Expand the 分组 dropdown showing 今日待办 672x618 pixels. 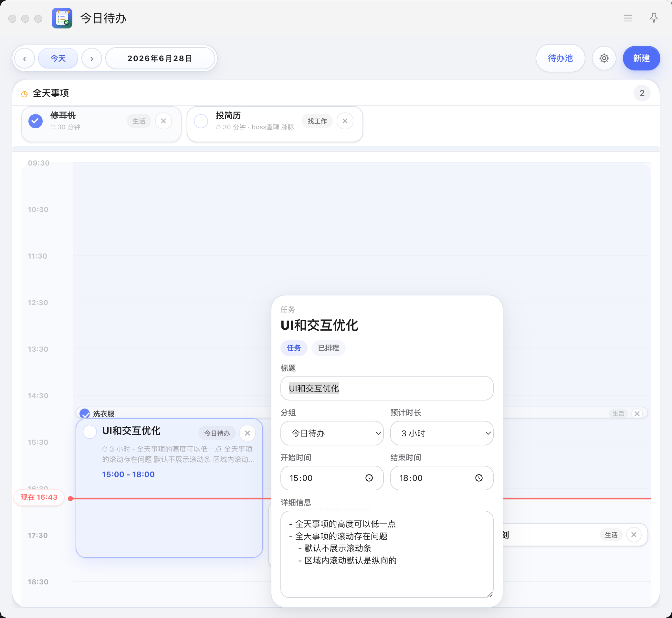[332, 433]
